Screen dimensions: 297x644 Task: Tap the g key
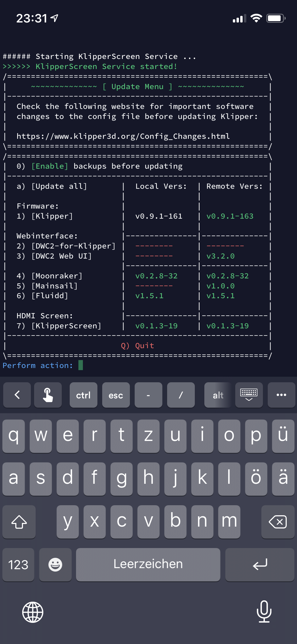121,479
